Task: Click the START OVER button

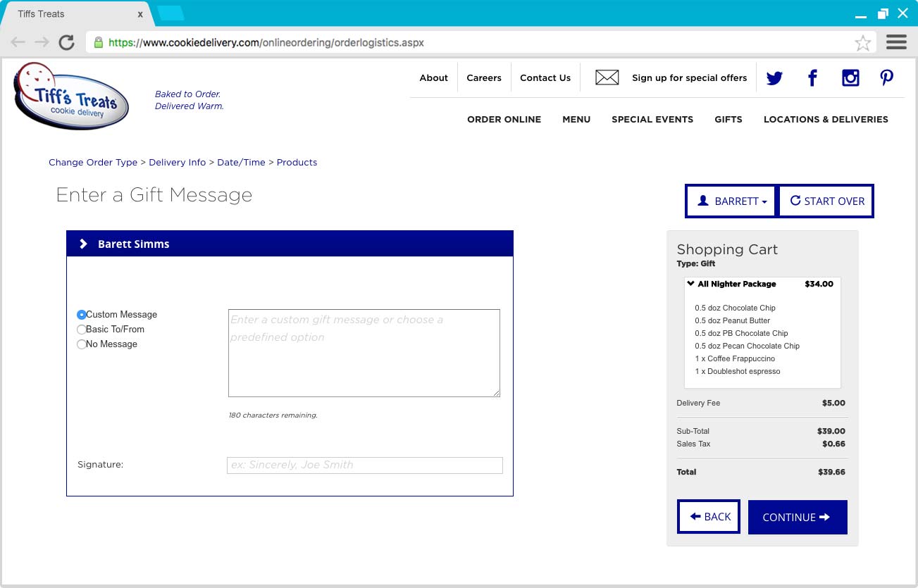Action: coord(827,201)
